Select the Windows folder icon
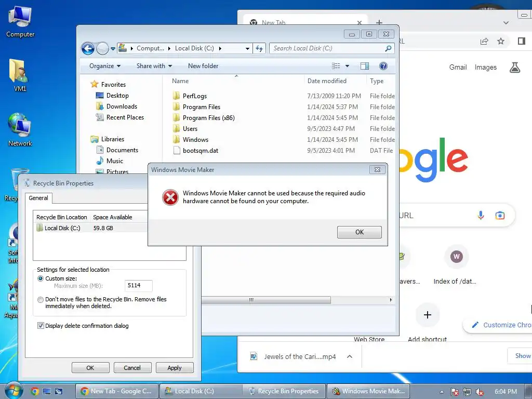 tap(177, 139)
